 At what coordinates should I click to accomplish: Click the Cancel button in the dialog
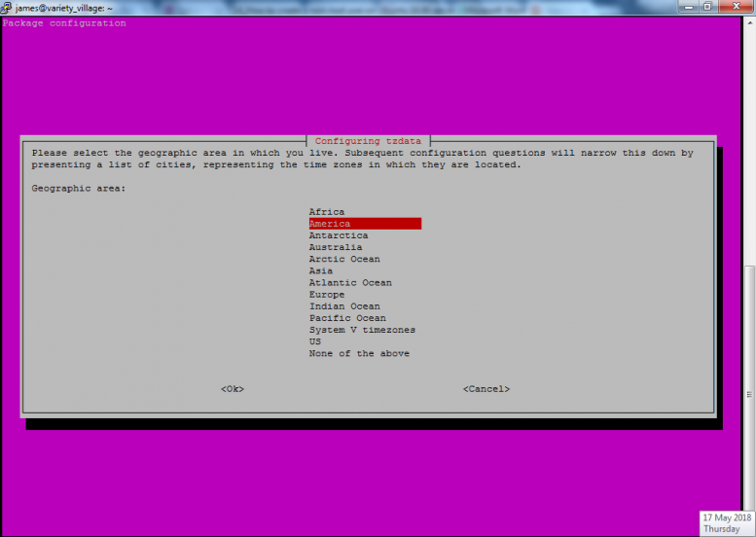click(x=486, y=389)
